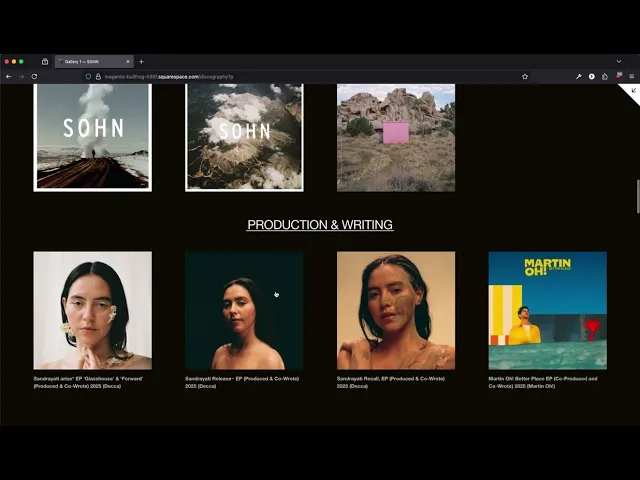640x480 pixels.
Task: Open the extensions puzzle icon
Action: 605,77
